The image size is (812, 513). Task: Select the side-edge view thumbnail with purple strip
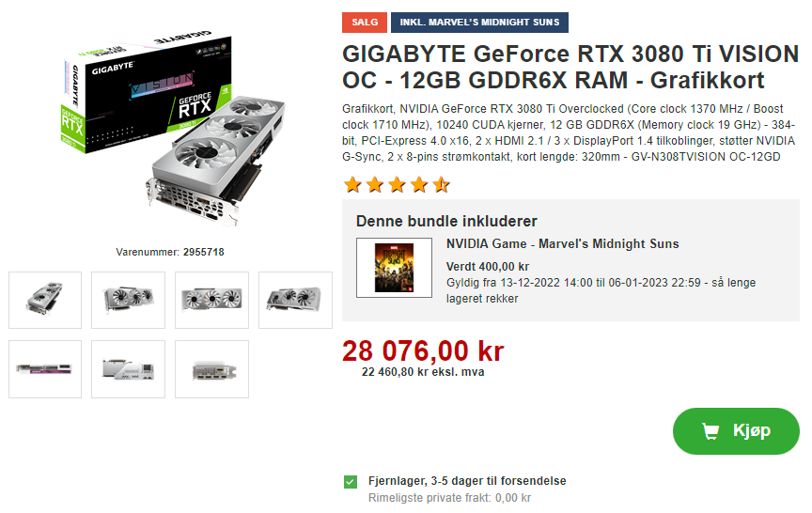tap(45, 369)
